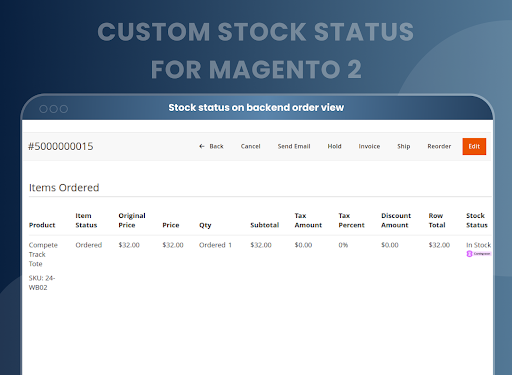Click the Ordered item status cell

(x=89, y=245)
